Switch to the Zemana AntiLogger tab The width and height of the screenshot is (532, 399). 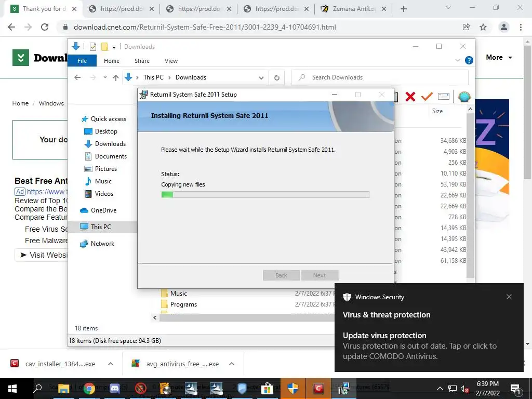click(353, 9)
